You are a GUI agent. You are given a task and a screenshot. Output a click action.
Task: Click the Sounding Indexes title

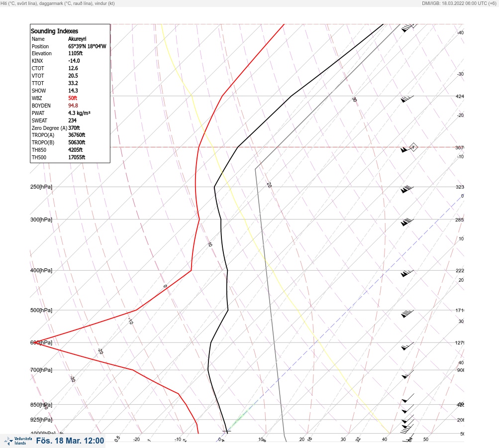click(54, 31)
